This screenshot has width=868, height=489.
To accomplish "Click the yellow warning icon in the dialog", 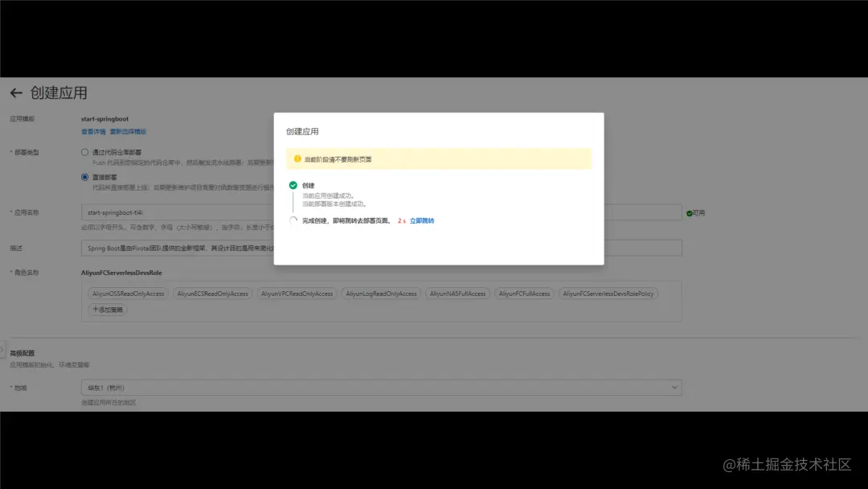I will click(x=297, y=159).
